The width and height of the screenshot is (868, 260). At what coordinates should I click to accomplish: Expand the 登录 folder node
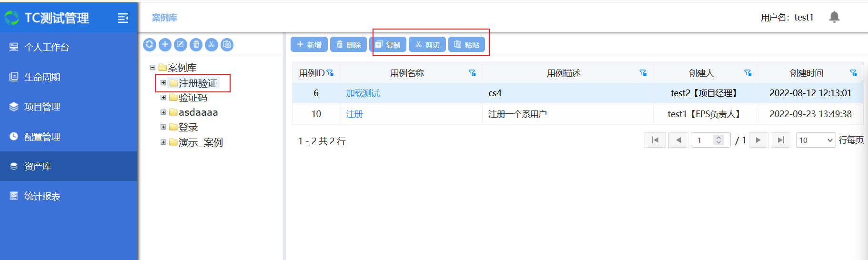tap(163, 127)
